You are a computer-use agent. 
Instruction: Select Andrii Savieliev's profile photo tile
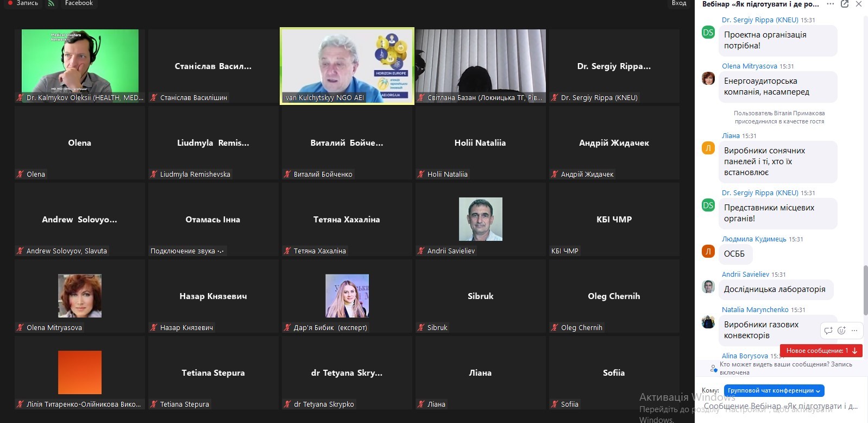(x=481, y=219)
